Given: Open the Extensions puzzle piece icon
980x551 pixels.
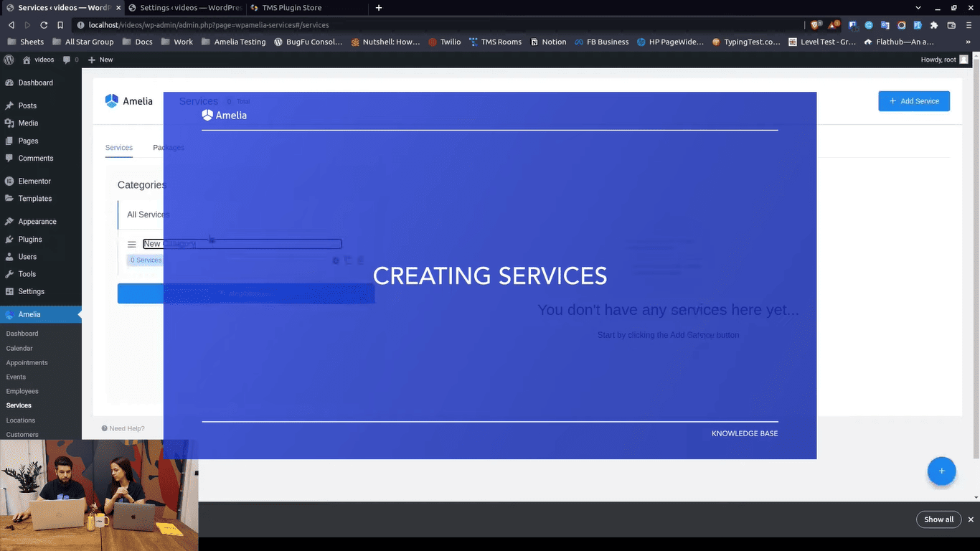Looking at the screenshot, I should coord(934,25).
